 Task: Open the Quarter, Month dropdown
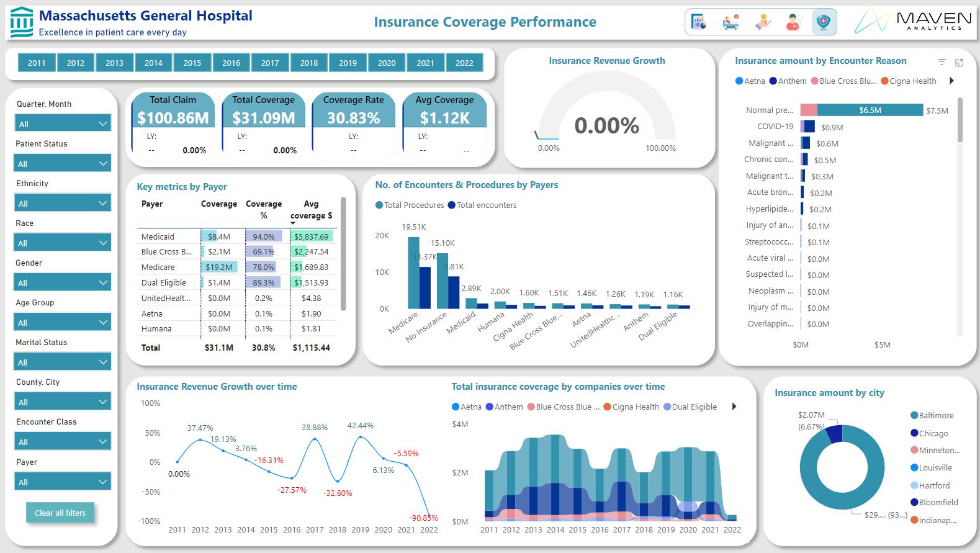(x=63, y=124)
